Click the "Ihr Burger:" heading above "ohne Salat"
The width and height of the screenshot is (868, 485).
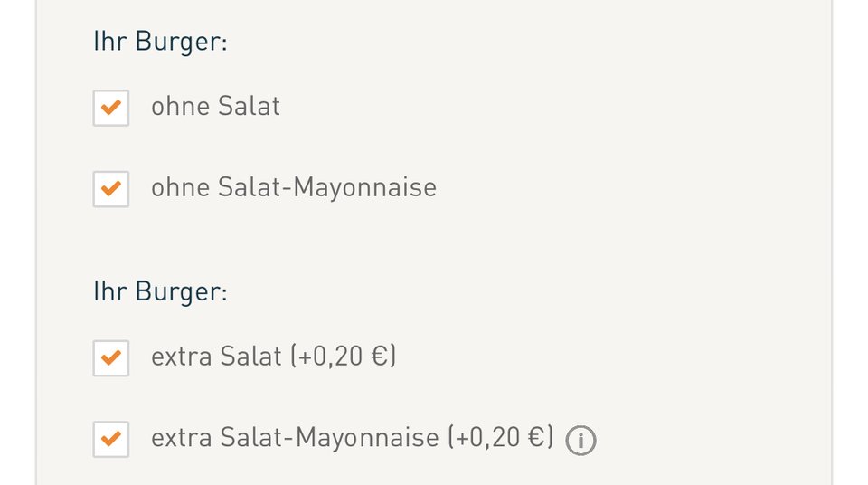160,43
